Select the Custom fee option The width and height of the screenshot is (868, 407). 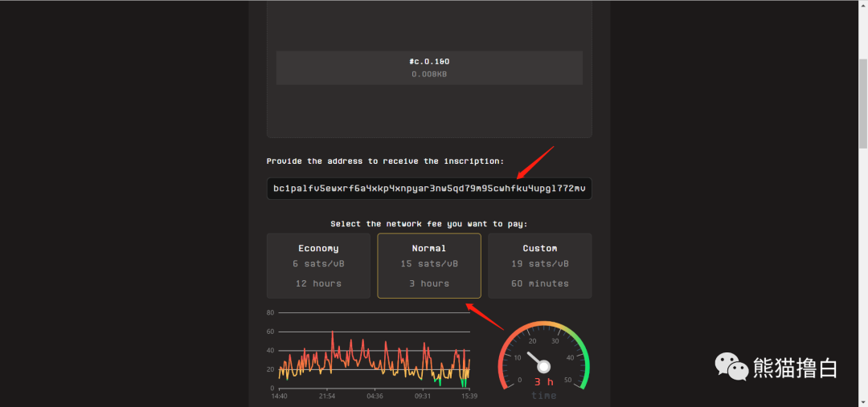(x=540, y=266)
